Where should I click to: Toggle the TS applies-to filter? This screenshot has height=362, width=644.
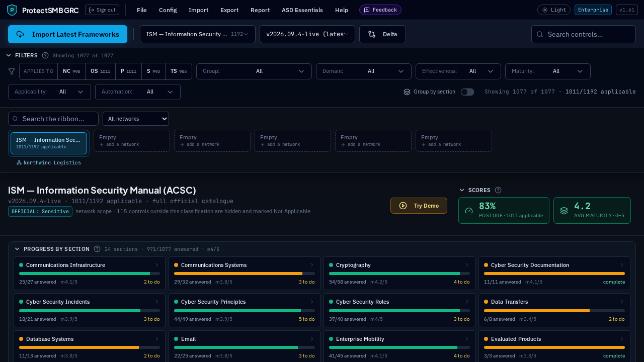[x=179, y=71]
